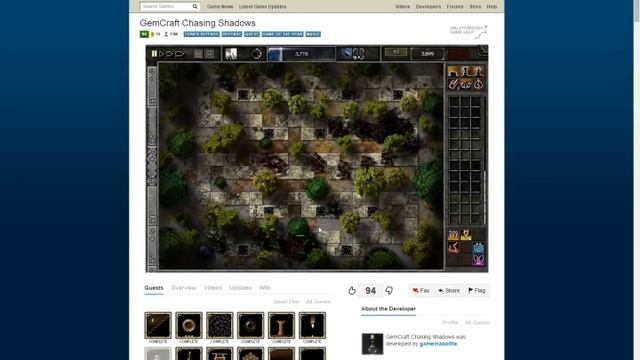The height and width of the screenshot is (360, 640).
Task: Open the gameinabottle developer link
Action: click(x=438, y=344)
